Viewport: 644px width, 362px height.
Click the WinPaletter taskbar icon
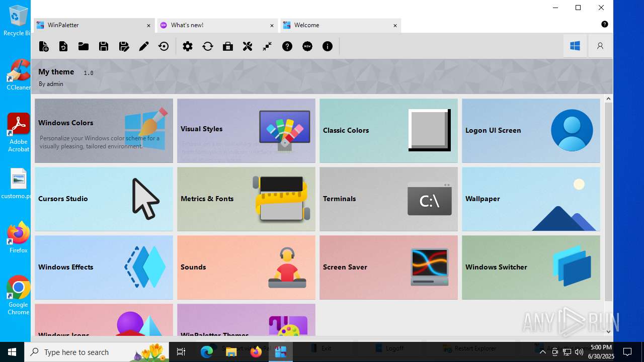point(281,352)
